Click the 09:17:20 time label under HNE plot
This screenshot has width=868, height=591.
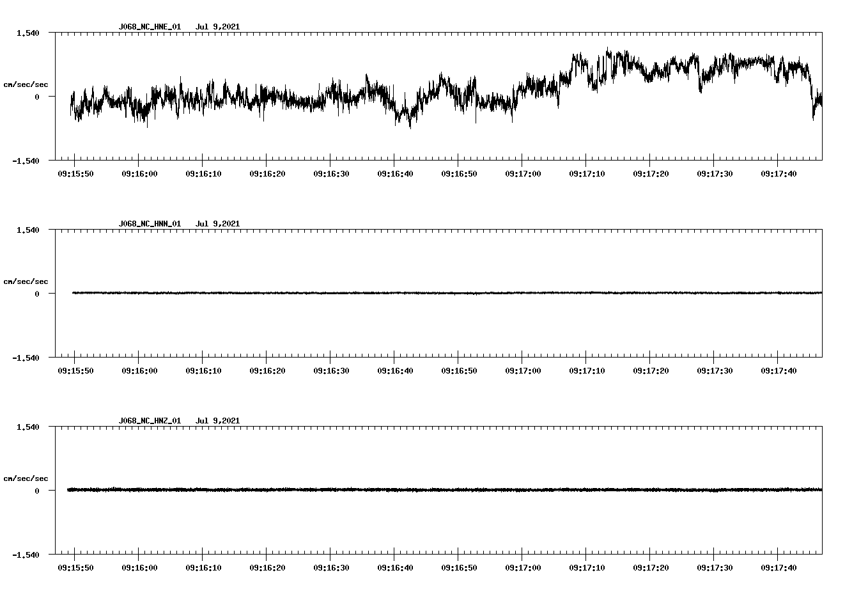coord(651,174)
